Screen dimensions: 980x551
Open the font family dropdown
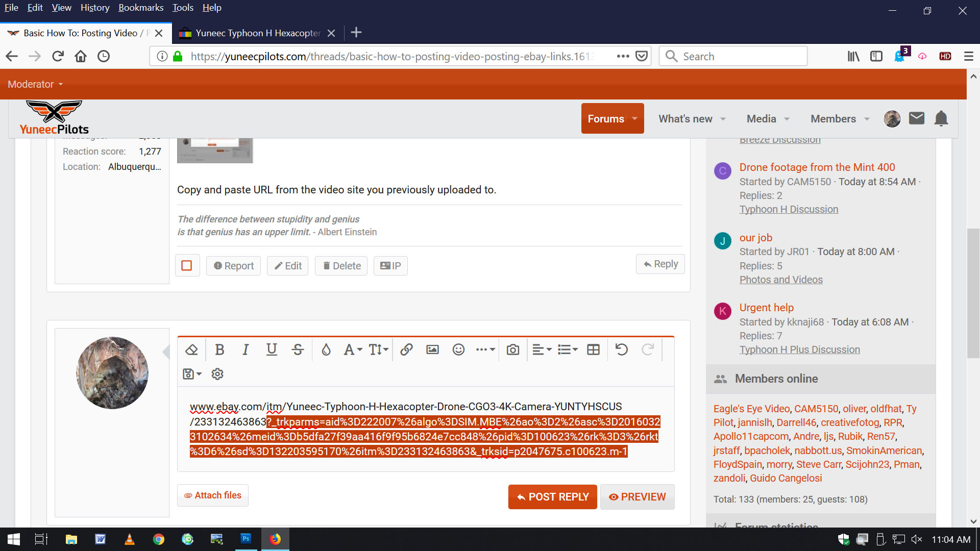point(353,349)
